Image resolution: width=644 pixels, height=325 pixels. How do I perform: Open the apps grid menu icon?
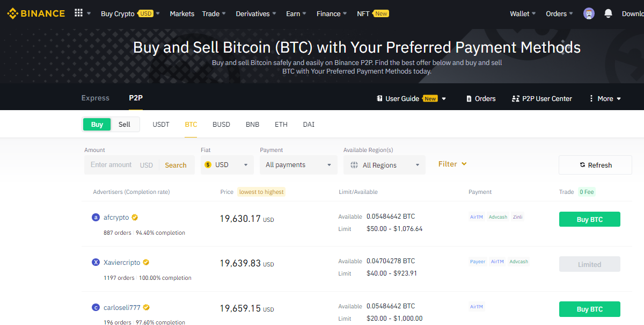(79, 13)
